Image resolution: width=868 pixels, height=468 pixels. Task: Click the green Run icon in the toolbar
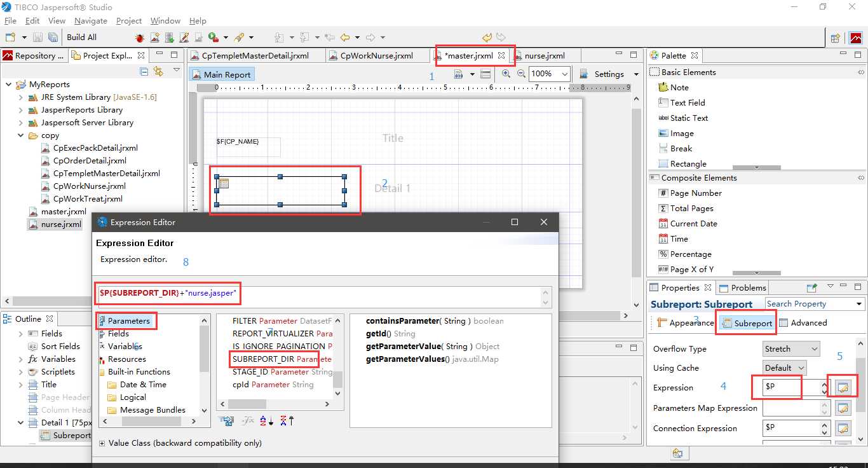[x=212, y=38]
